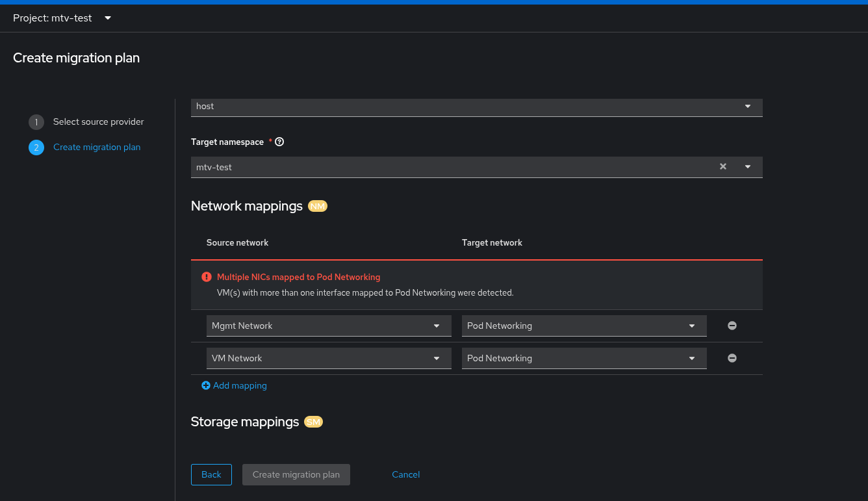Viewport: 868px width, 501px height.
Task: Click the red error icon in alert
Action: (207, 277)
